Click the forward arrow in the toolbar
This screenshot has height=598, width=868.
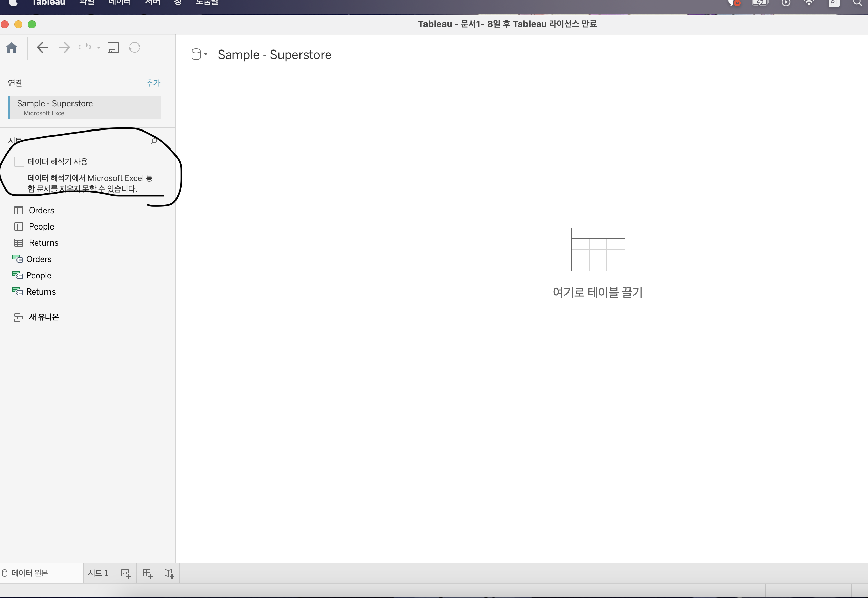click(64, 47)
